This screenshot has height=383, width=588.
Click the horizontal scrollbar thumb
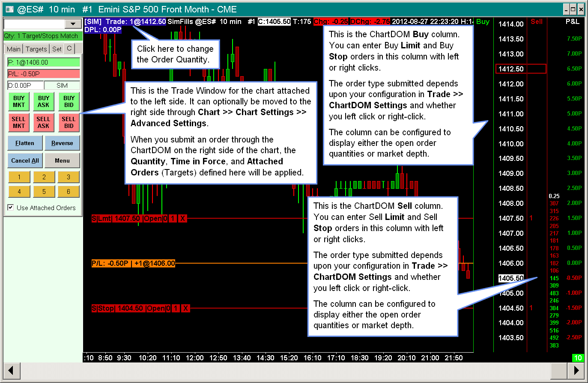click(x=559, y=371)
